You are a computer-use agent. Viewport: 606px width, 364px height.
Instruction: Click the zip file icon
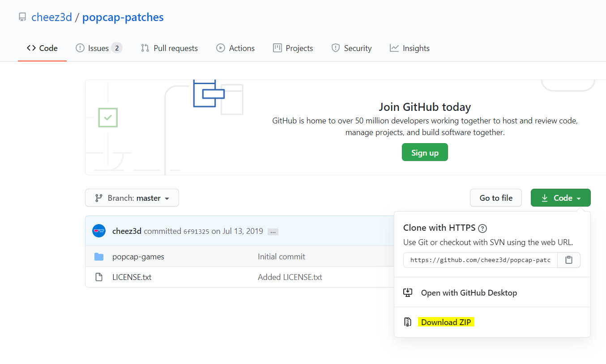408,322
